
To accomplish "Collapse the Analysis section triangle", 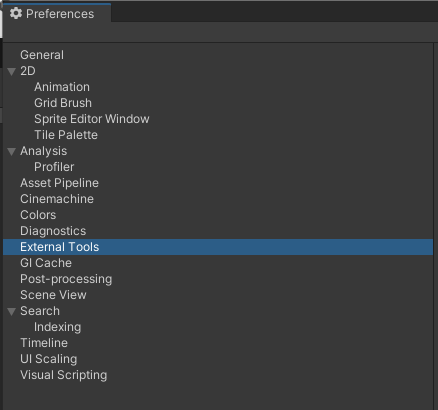I will pos(12,151).
